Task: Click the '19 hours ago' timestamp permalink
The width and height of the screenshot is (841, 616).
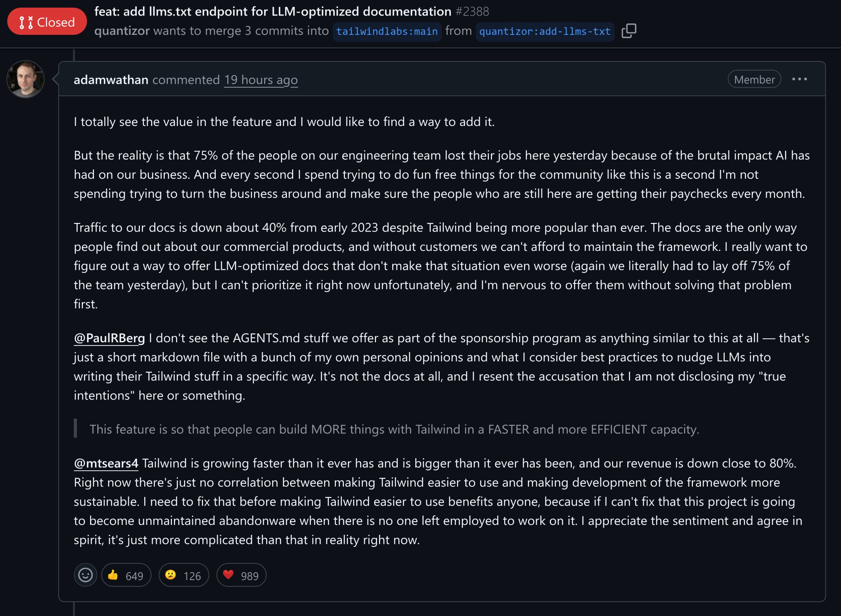Action: (x=261, y=80)
